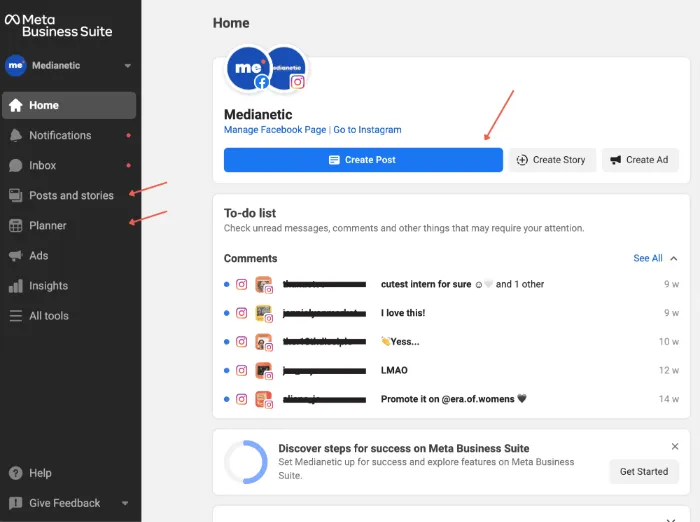Click the circular setup progress ring
This screenshot has height=522, width=700.
(x=246, y=462)
